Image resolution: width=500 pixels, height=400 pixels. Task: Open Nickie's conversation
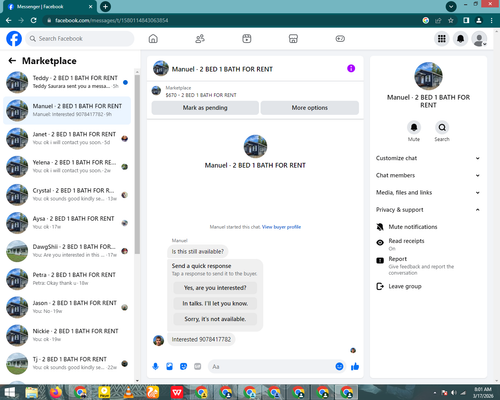(67, 335)
